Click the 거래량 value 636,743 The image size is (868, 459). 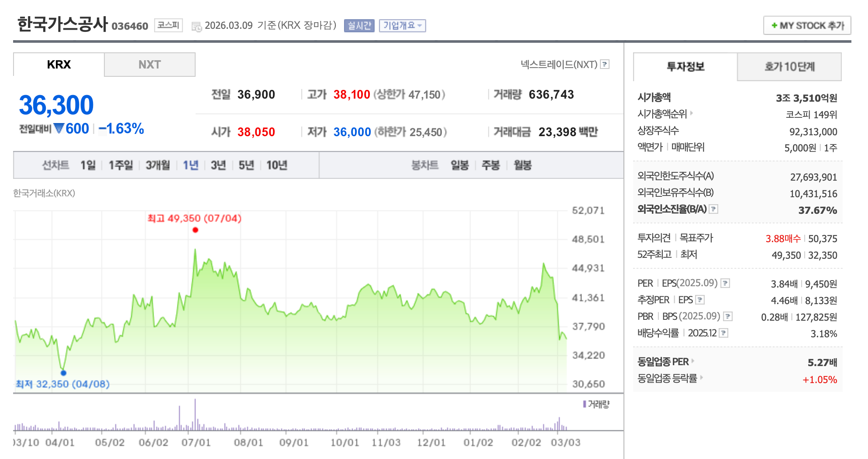click(551, 94)
